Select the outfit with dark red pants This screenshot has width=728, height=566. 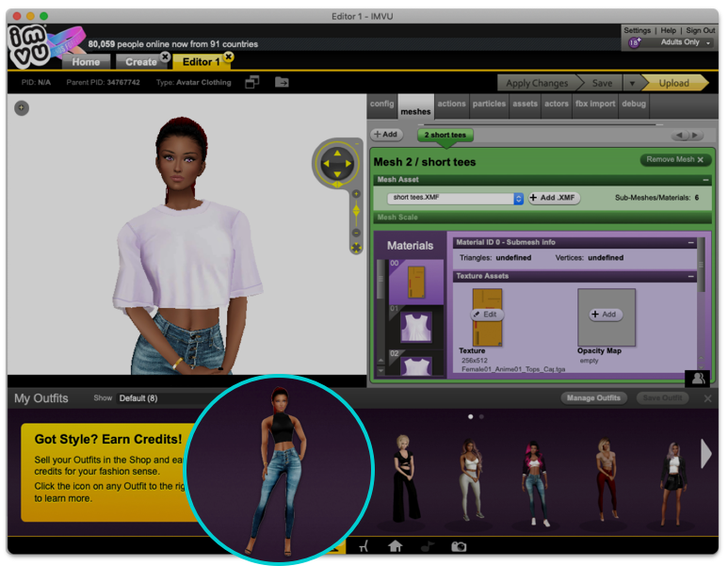click(607, 479)
